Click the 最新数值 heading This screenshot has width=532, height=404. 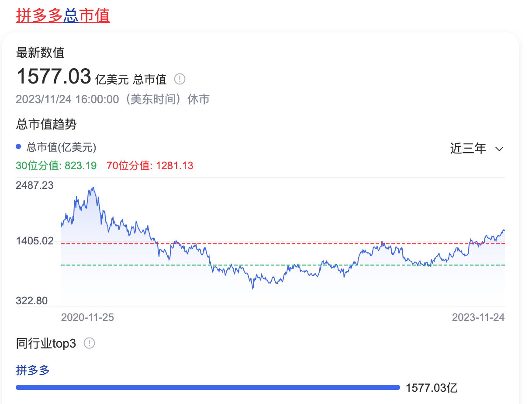click(x=40, y=53)
